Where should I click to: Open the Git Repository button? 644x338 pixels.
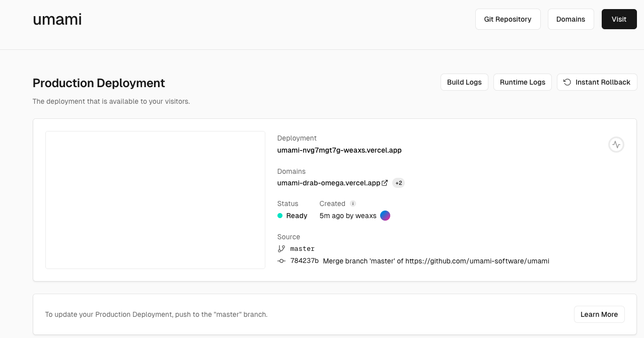tap(508, 19)
